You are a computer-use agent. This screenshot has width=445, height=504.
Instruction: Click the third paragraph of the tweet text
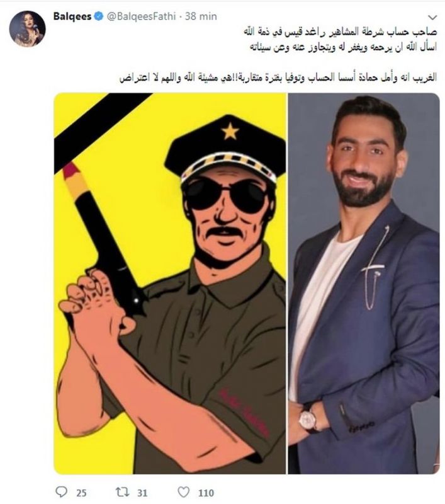pos(278,77)
